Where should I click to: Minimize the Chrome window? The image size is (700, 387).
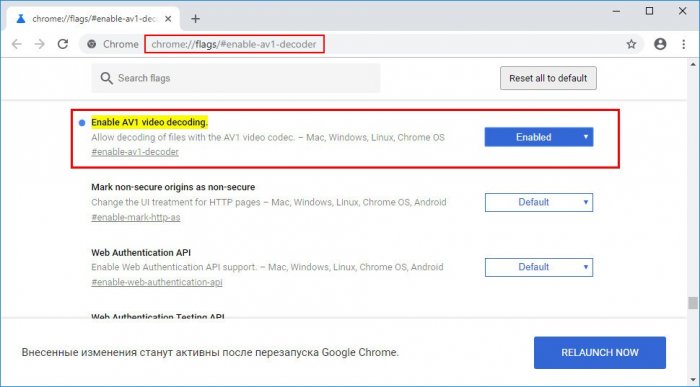tap(617, 11)
